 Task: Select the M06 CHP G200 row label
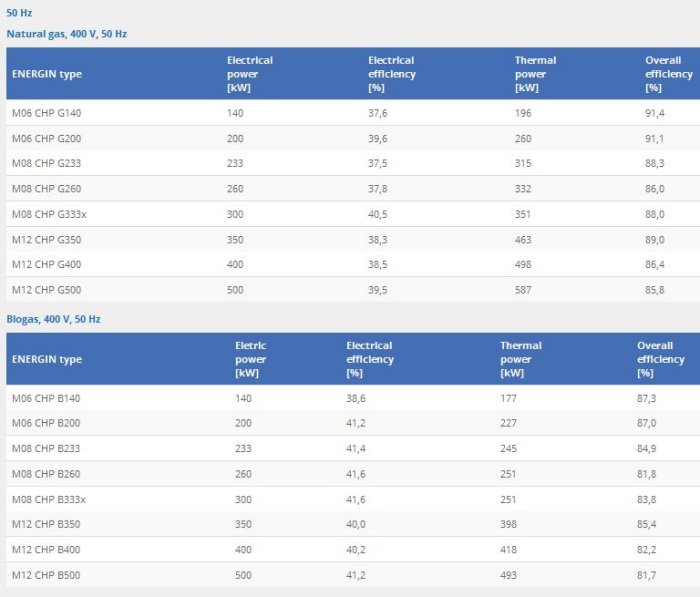click(x=46, y=138)
